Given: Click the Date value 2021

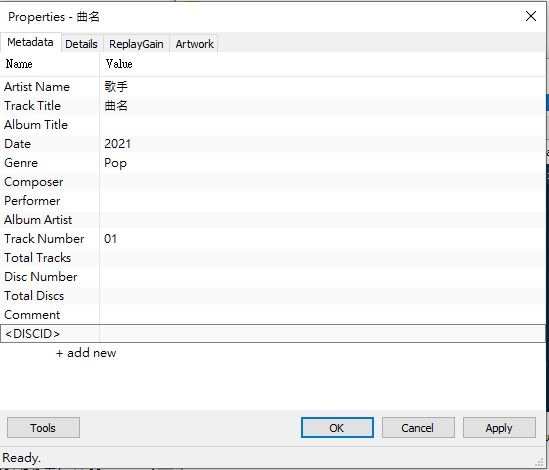Looking at the screenshot, I should point(118,144).
